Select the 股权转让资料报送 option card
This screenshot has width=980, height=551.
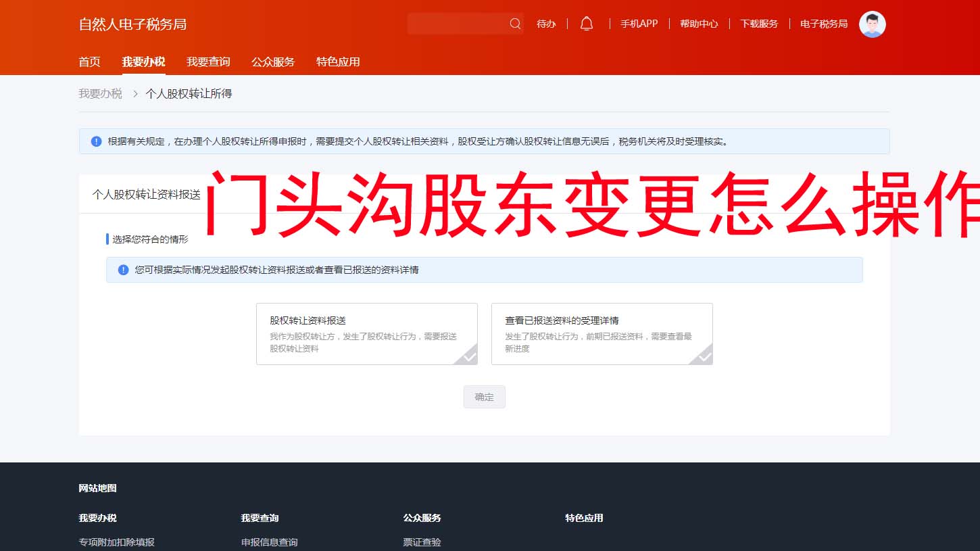367,333
